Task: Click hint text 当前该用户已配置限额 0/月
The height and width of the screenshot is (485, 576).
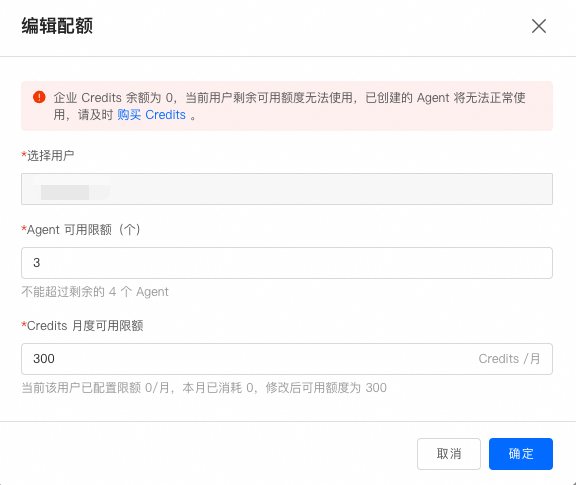Action: [96, 388]
